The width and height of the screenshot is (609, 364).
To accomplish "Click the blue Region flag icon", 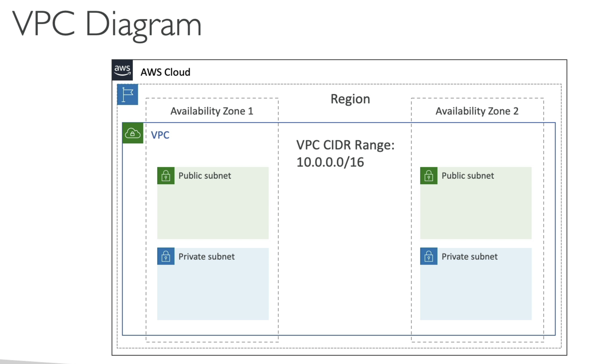I will pyautogui.click(x=127, y=94).
